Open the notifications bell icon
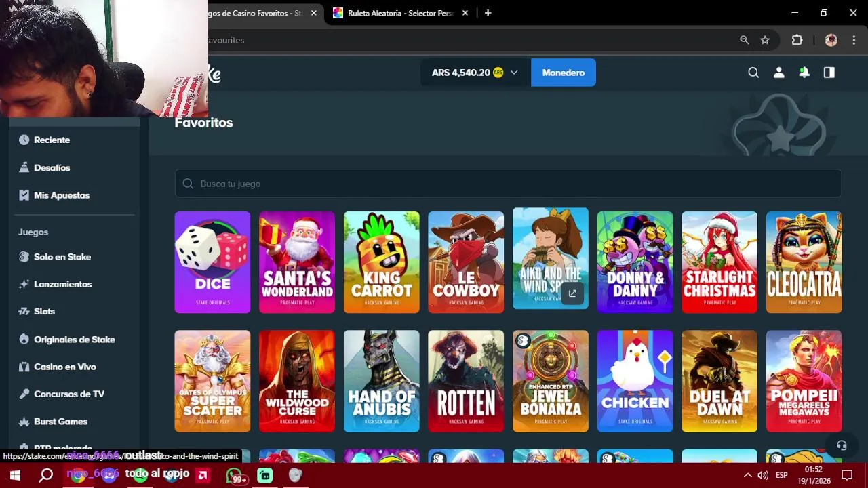This screenshot has width=868, height=488. (x=804, y=73)
